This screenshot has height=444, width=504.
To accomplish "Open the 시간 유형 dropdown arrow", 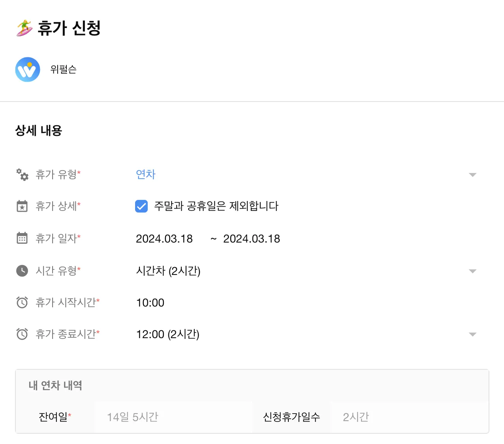I will (472, 271).
